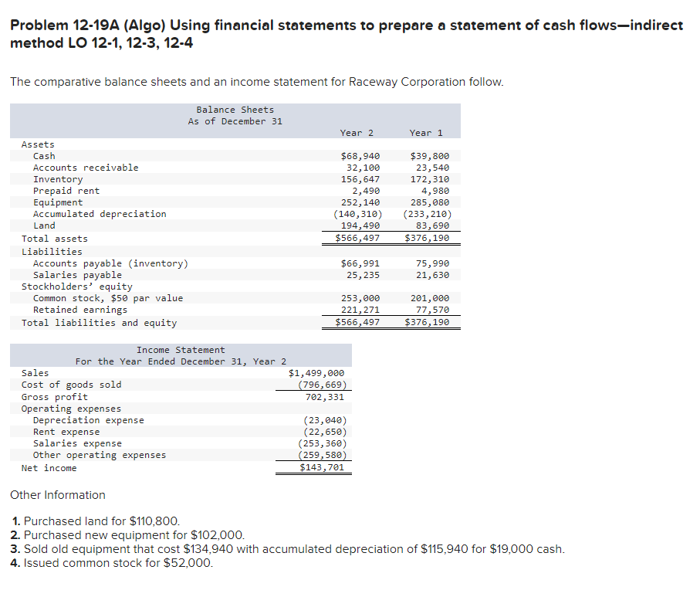Click the Sales figure $1,499,000

[x=315, y=372]
